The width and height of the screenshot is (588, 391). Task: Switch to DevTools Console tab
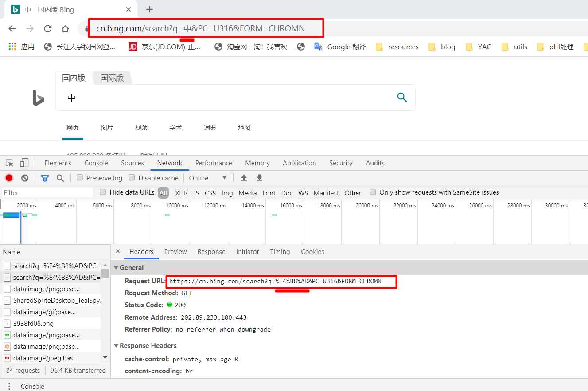click(x=96, y=163)
